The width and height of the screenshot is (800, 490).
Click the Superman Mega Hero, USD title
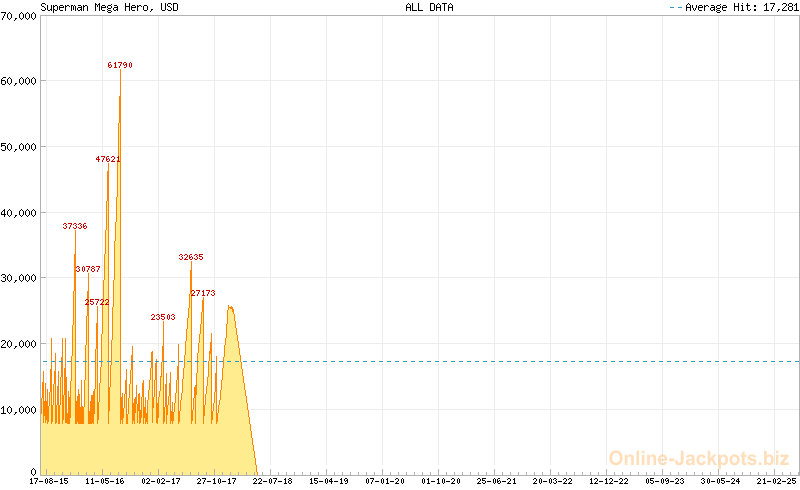(95, 7)
